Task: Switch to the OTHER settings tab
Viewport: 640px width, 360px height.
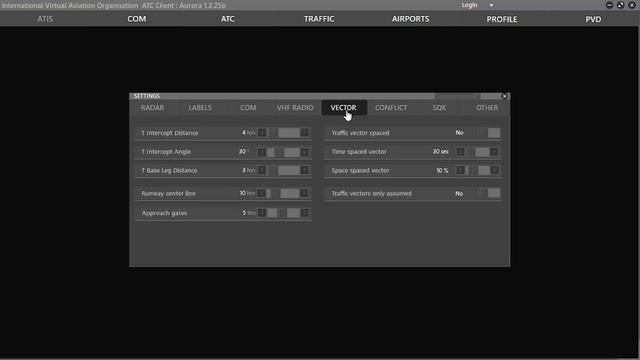Action: (x=487, y=108)
